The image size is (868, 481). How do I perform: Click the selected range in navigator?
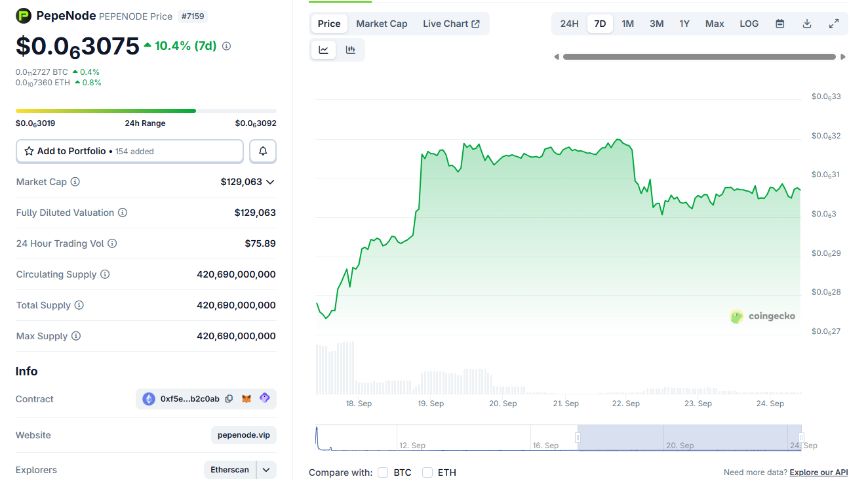click(x=690, y=438)
